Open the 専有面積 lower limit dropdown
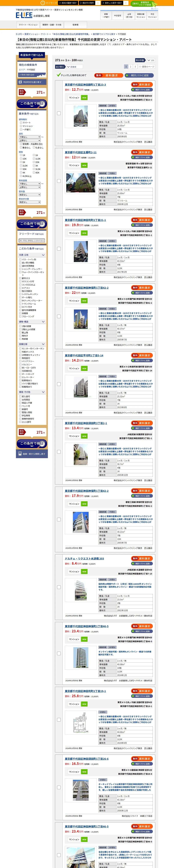 (30, 184)
